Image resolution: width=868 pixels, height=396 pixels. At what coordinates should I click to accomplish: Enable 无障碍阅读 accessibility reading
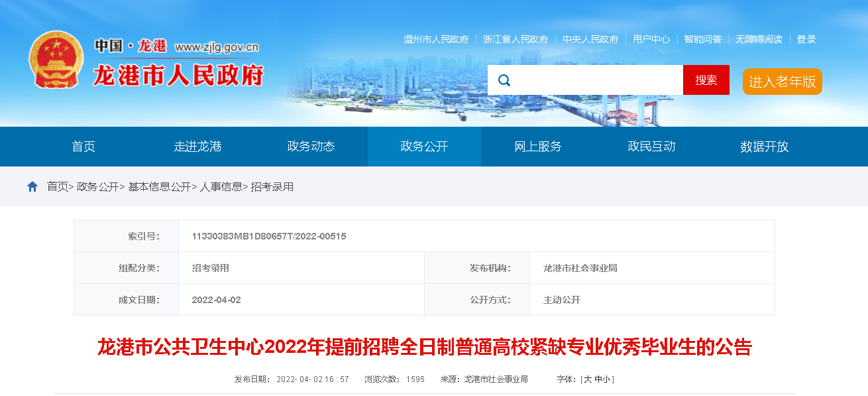[x=759, y=39]
